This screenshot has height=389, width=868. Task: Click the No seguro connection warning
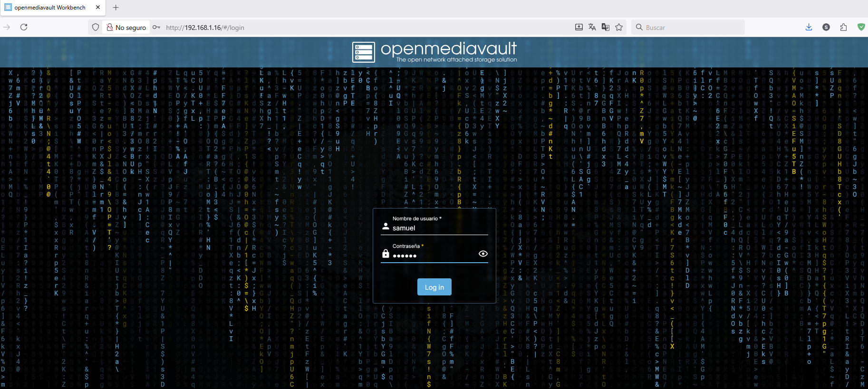point(126,28)
